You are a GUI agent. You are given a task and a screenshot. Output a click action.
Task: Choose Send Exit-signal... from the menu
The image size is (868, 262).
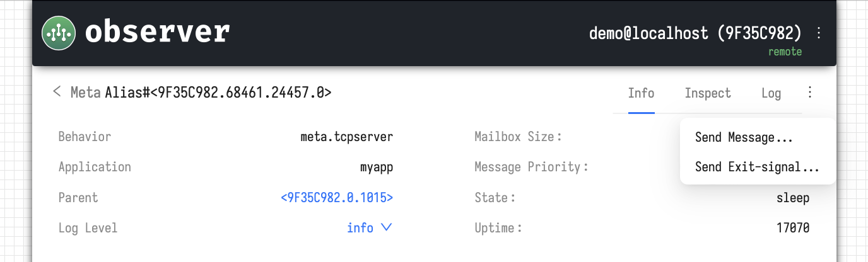click(757, 168)
